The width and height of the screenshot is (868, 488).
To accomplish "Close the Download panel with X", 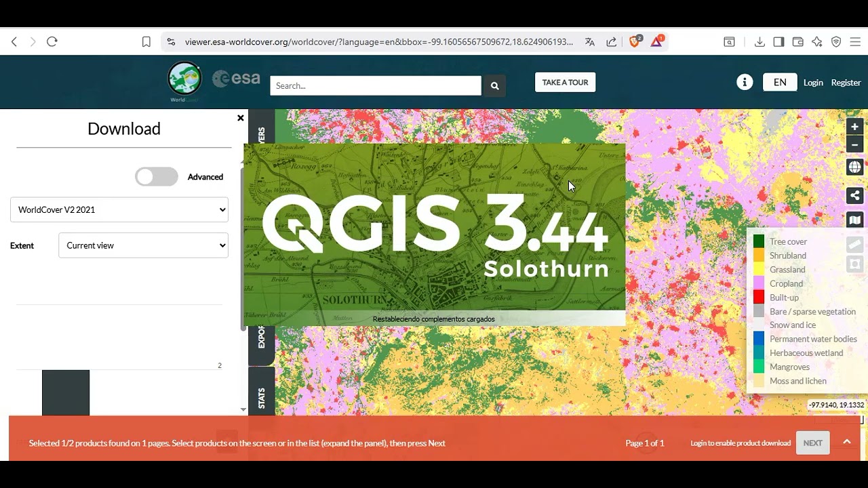I will (240, 118).
